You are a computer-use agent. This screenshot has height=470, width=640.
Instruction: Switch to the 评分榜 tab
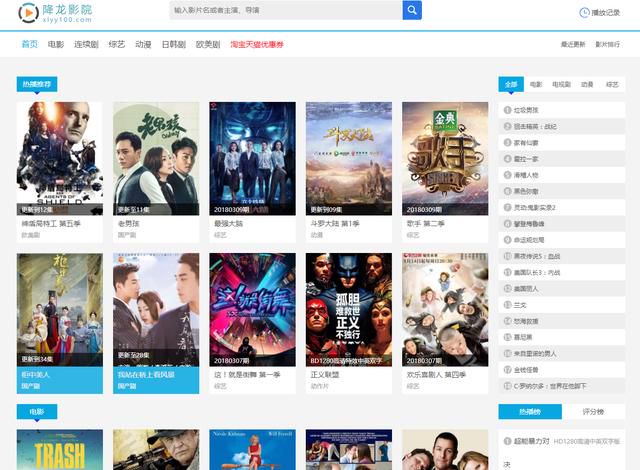[593, 412]
